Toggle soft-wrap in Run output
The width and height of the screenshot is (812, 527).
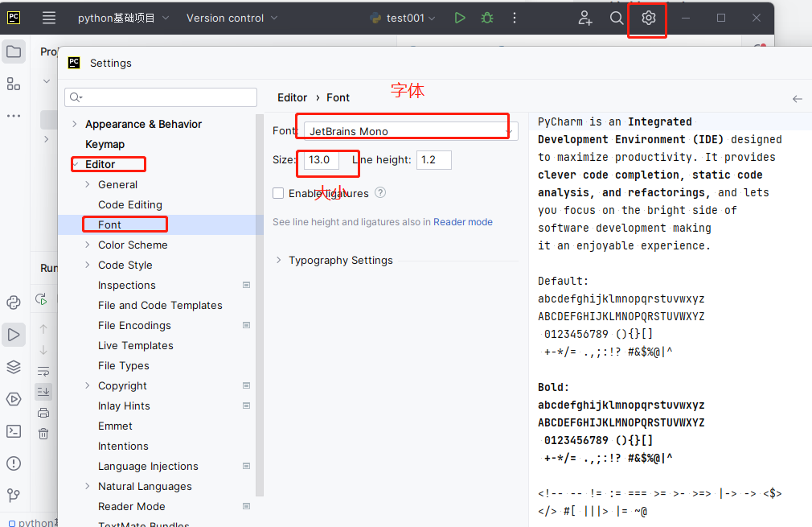coord(43,371)
